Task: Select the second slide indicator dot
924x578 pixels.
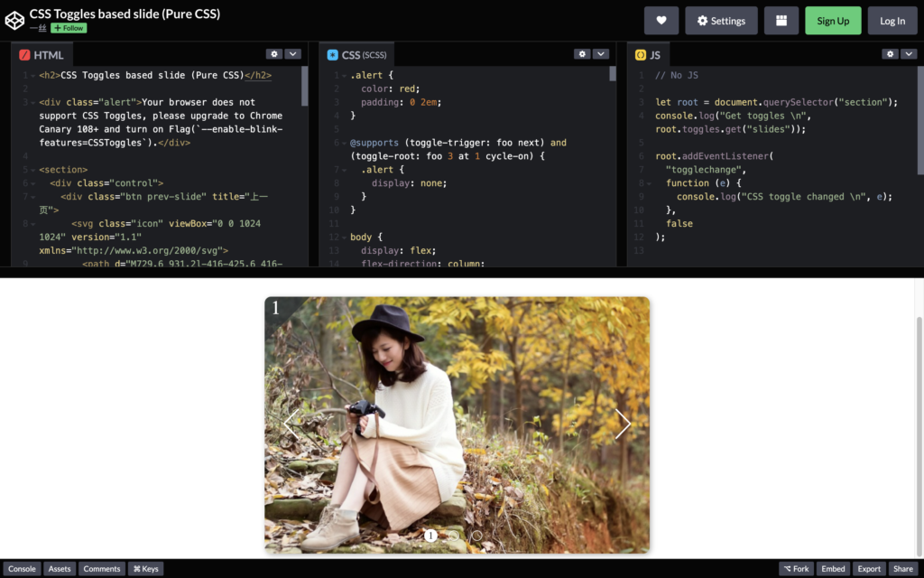Action: coord(454,536)
